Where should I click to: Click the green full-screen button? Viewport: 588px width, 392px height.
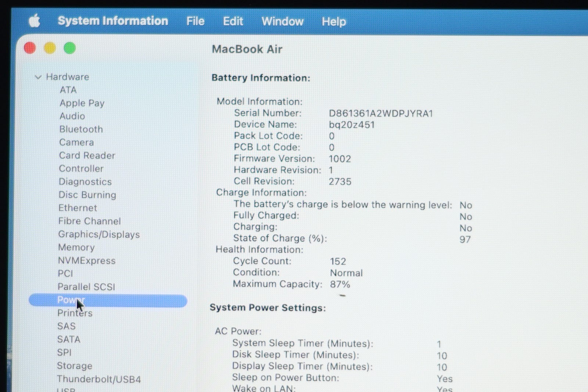point(70,48)
